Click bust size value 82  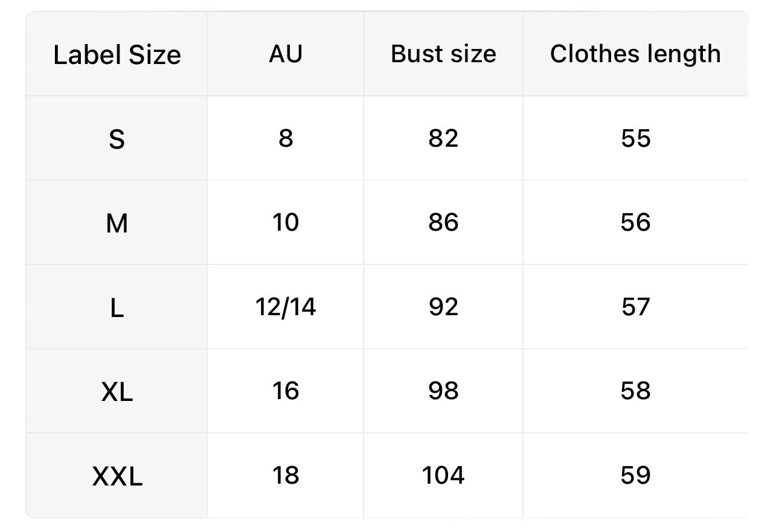(x=443, y=138)
